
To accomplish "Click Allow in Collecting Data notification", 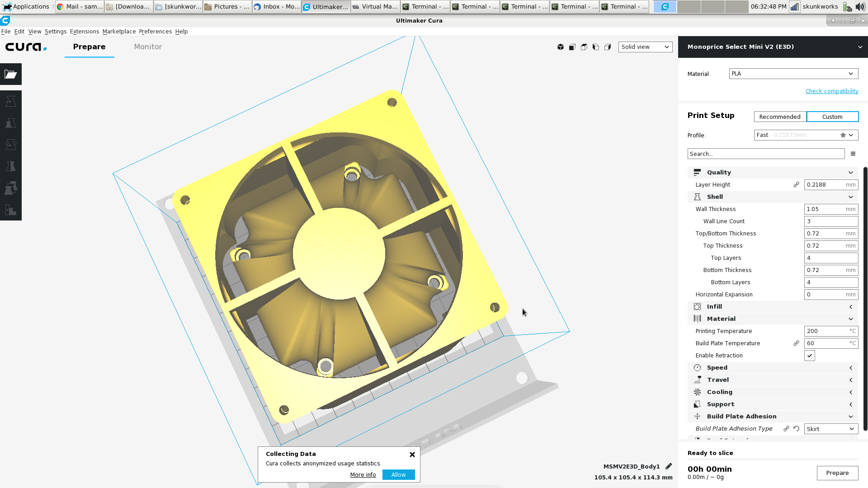I will [x=398, y=475].
